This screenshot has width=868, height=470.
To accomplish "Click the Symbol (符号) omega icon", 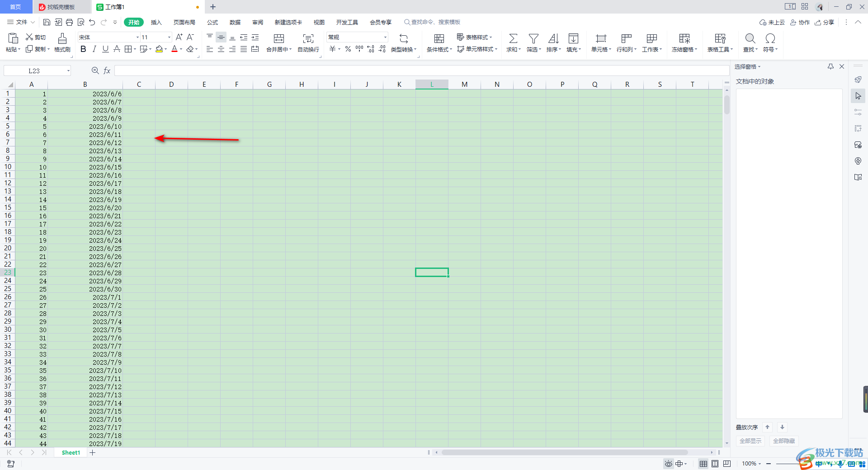I will pos(770,38).
